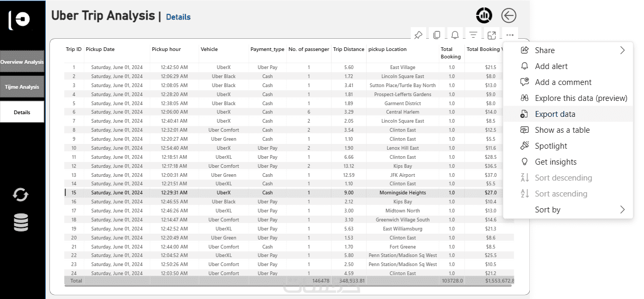Click the More options ellipsis icon

click(510, 35)
